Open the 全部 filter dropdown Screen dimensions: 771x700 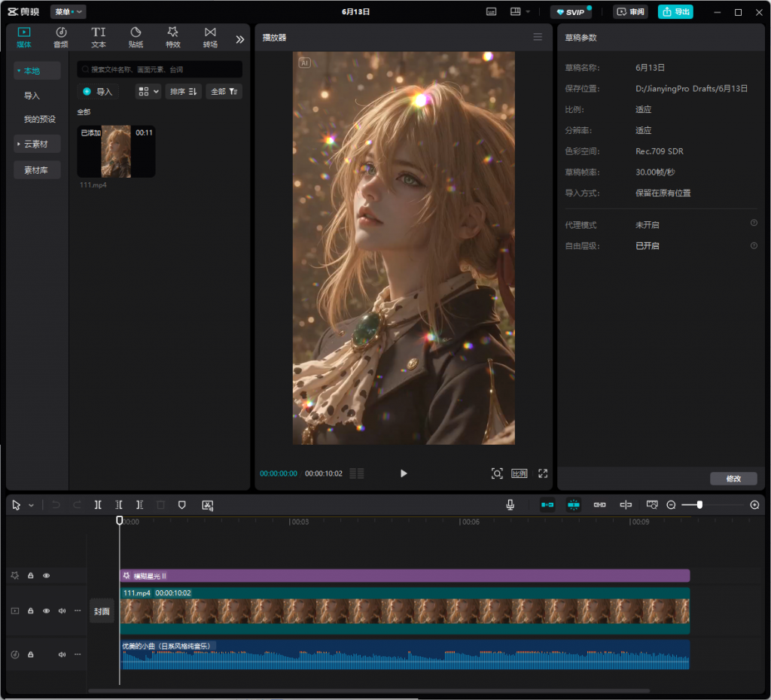[224, 91]
